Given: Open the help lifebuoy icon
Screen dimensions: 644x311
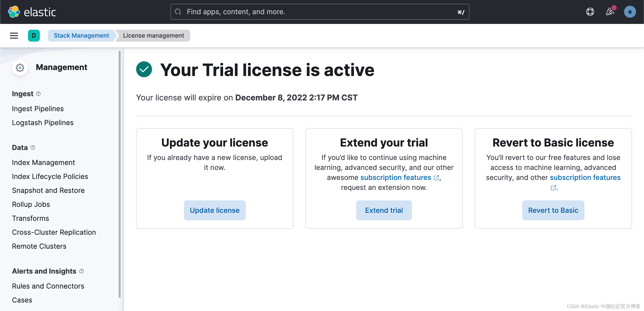Looking at the screenshot, I should tap(590, 12).
